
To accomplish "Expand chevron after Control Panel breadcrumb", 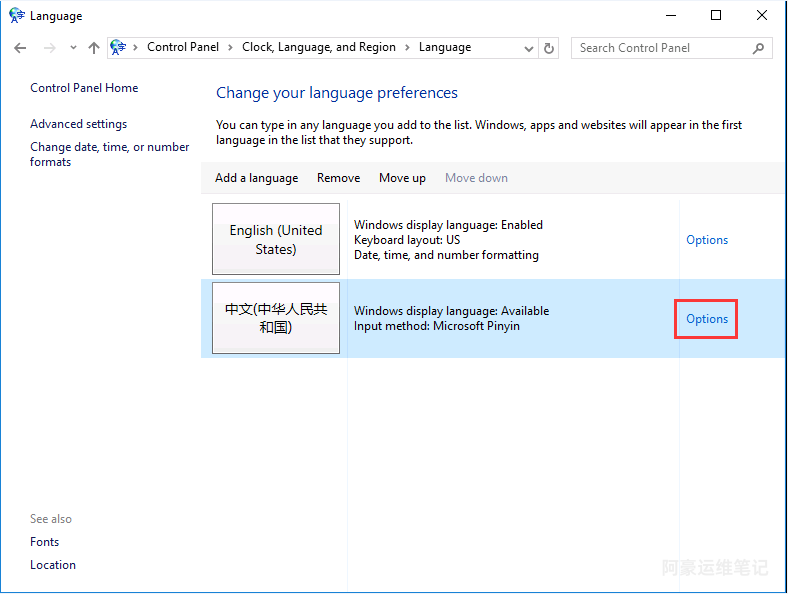I will 230,48.
